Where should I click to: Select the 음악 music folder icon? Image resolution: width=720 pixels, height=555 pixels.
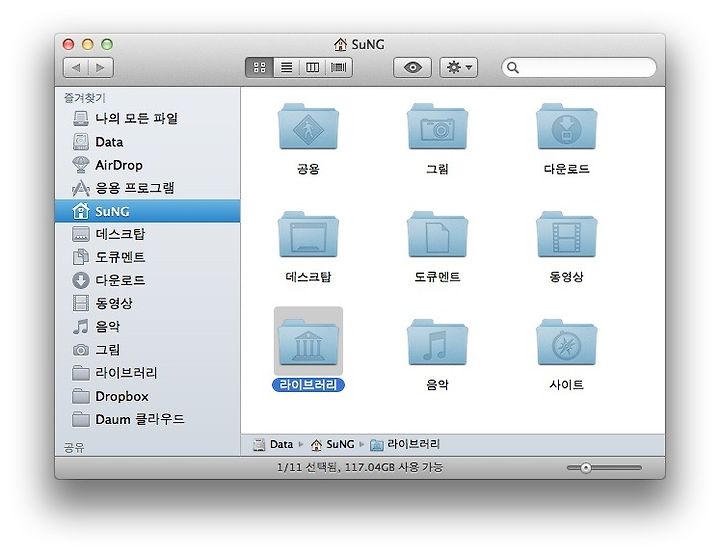pos(437,342)
